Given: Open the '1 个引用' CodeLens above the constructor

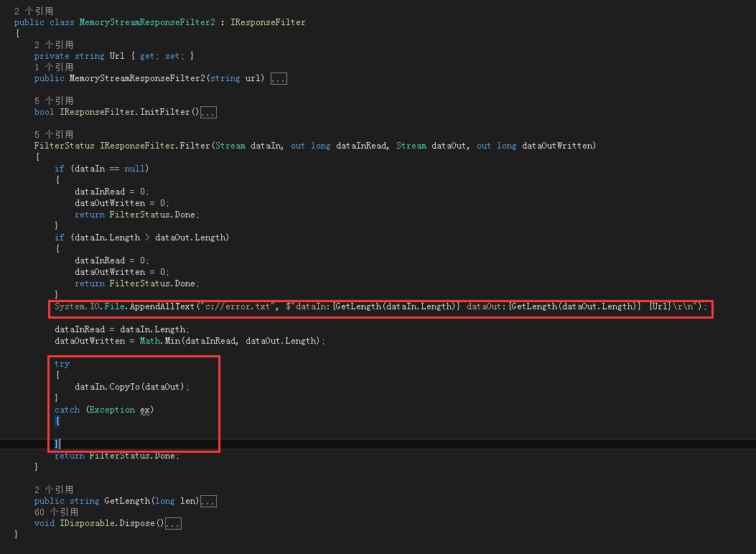Looking at the screenshot, I should click(54, 67).
